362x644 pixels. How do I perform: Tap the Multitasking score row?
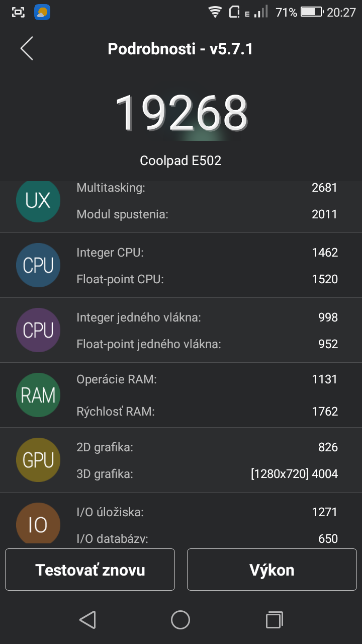click(x=207, y=188)
